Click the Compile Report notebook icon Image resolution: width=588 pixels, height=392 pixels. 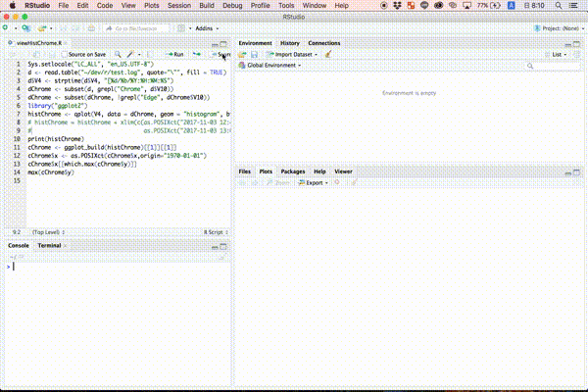coord(150,55)
